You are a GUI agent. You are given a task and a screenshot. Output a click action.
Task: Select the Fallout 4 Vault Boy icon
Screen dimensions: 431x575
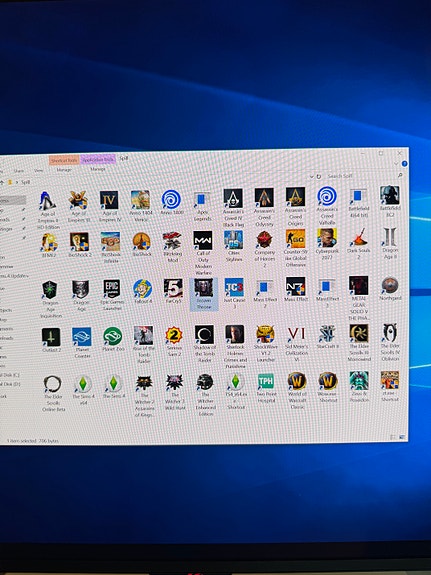143,288
